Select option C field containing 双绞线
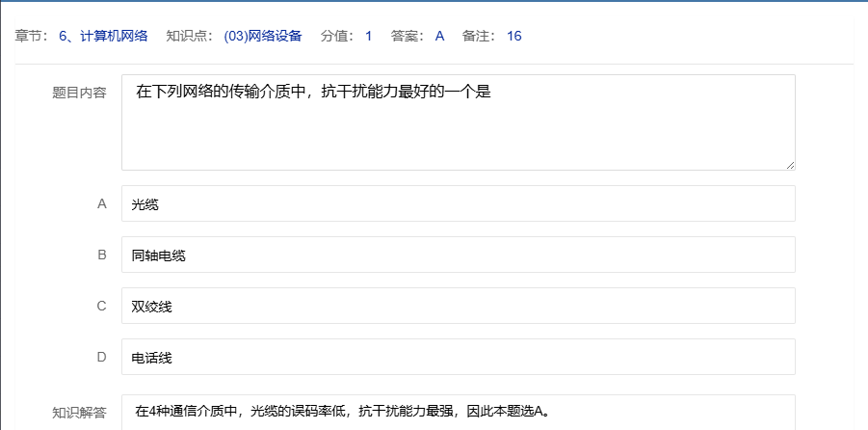 click(458, 306)
